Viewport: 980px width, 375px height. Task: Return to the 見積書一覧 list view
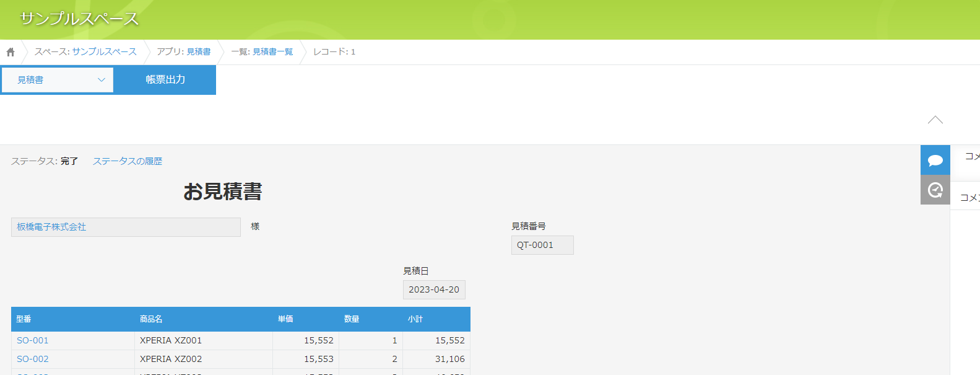click(272, 52)
